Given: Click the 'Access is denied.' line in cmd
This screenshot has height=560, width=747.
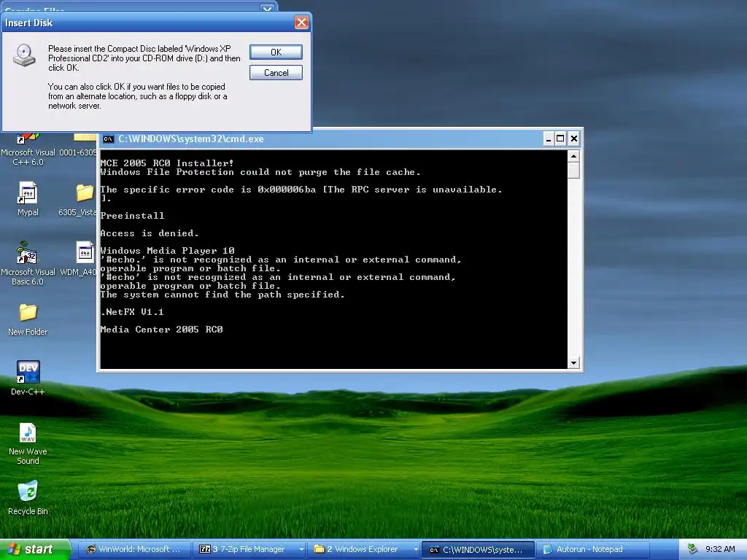Looking at the screenshot, I should [x=149, y=233].
